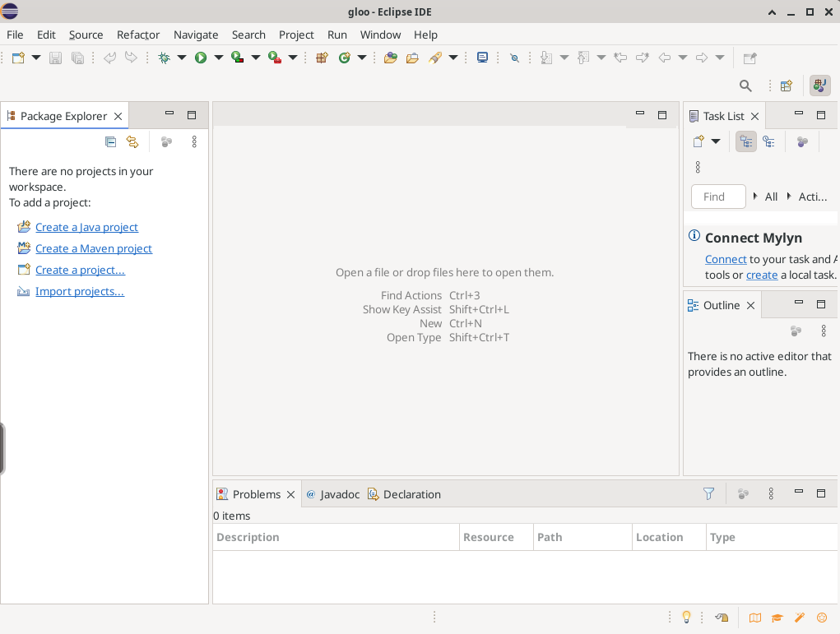Click the Run External Tools toolbox icon
840x634 pixels.
point(275,58)
